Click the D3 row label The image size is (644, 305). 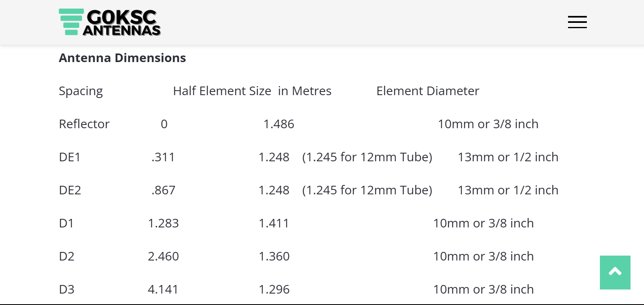(67, 289)
